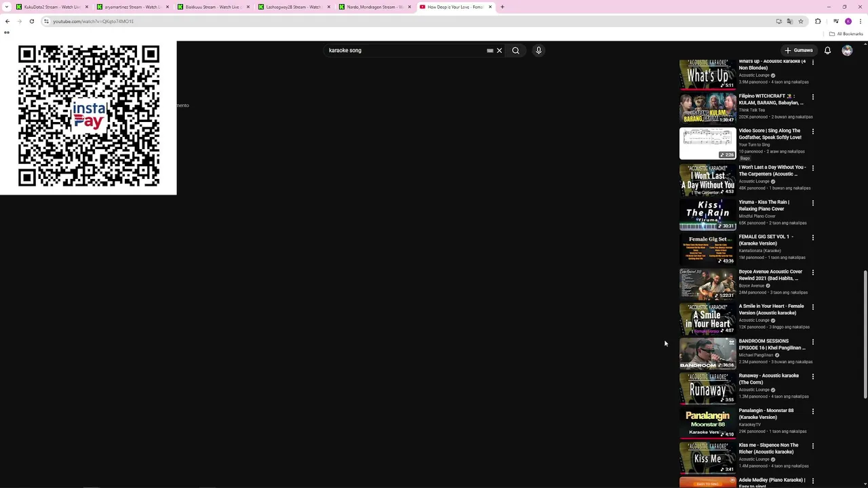Open options for I Won't Last a Day
This screenshot has width=868, height=488.
pyautogui.click(x=812, y=168)
